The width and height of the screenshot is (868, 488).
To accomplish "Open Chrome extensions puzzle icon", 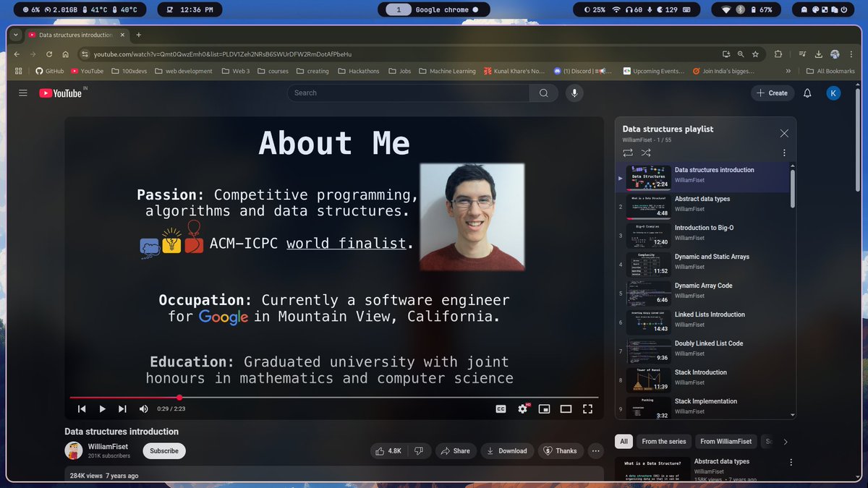I will click(778, 54).
